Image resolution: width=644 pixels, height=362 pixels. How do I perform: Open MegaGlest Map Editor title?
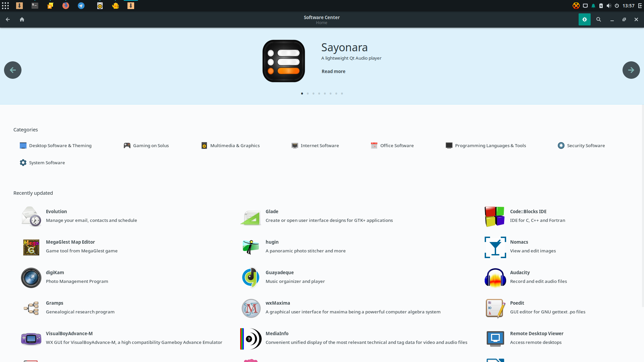point(70,242)
